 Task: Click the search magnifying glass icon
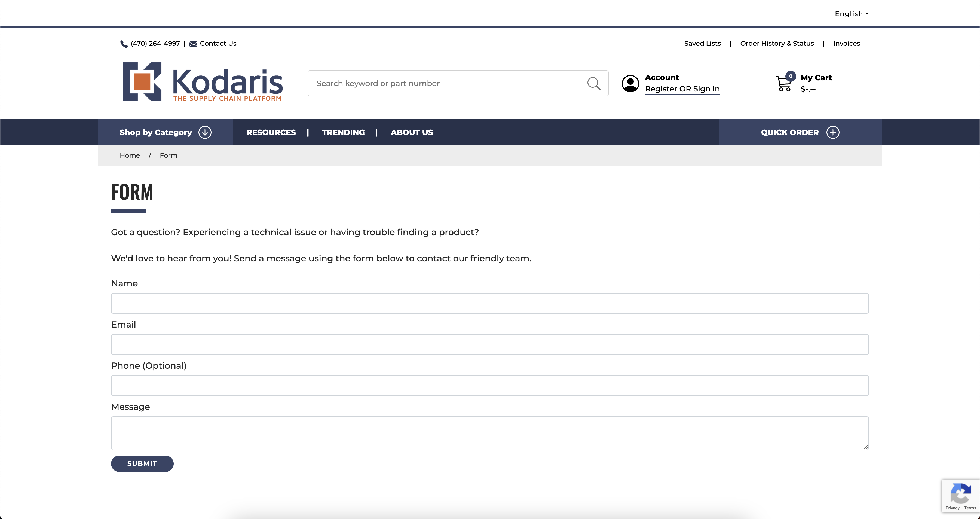click(593, 83)
